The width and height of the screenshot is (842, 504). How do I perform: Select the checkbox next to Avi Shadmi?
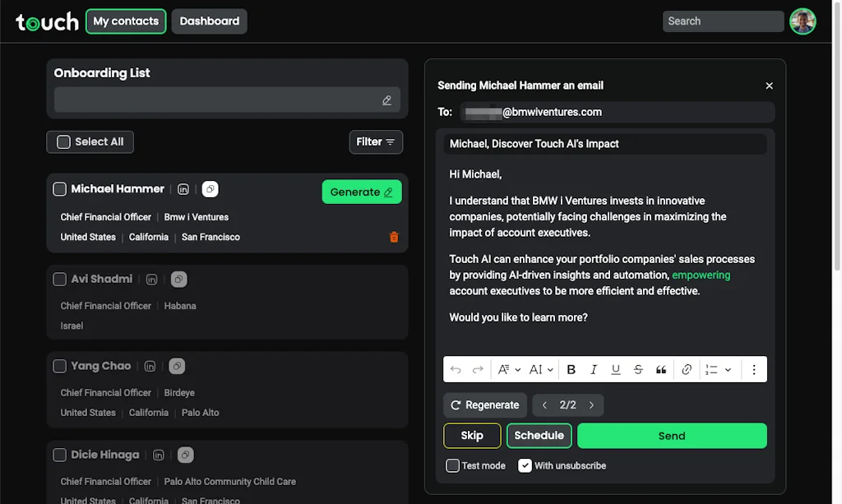tap(59, 279)
